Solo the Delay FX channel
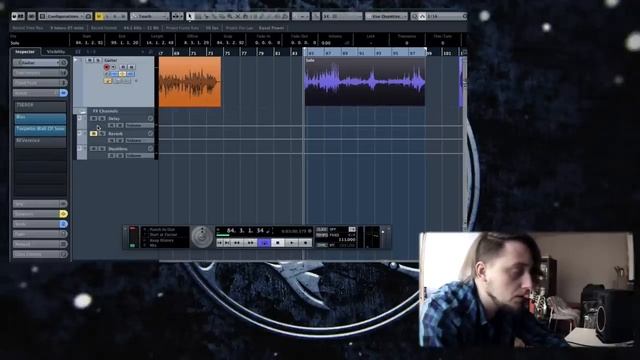Image resolution: width=640 pixels, height=360 pixels. click(102, 118)
